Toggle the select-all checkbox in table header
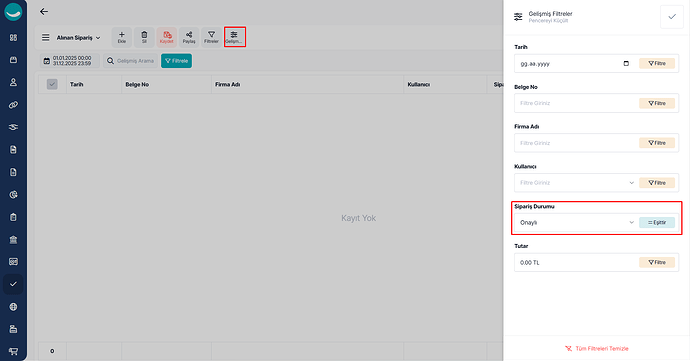690x361 pixels. pos(52,84)
